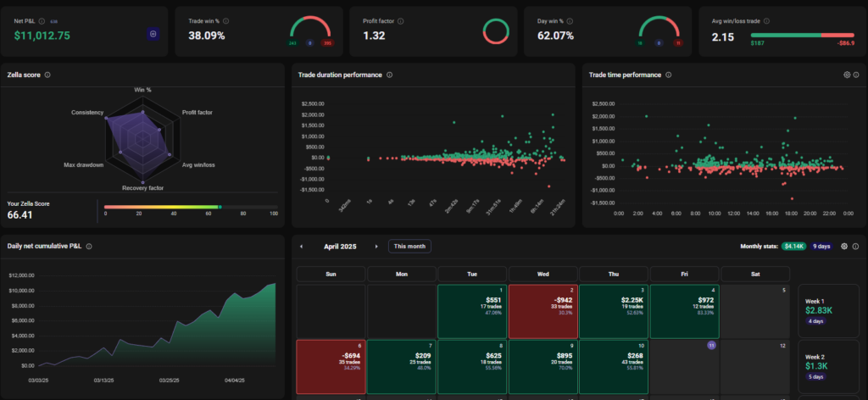Viewport: 868px width, 400px height.
Task: Click the Zella score progress bar marker
Action: pos(220,207)
